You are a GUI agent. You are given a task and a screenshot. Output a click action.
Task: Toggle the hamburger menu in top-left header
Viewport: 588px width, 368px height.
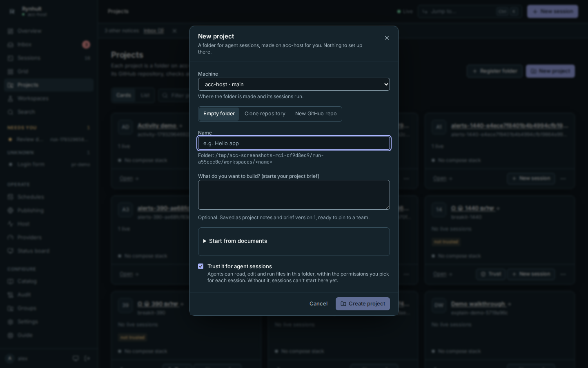click(x=12, y=11)
